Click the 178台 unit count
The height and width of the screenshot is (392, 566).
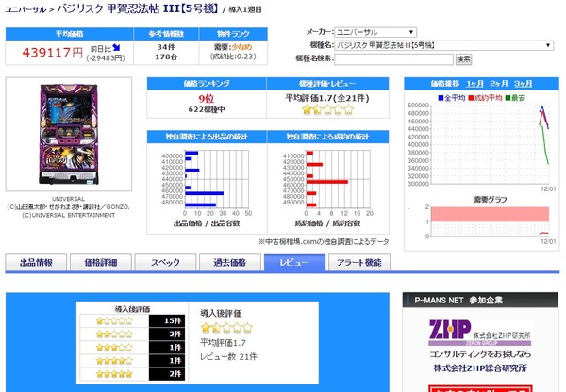[x=166, y=57]
